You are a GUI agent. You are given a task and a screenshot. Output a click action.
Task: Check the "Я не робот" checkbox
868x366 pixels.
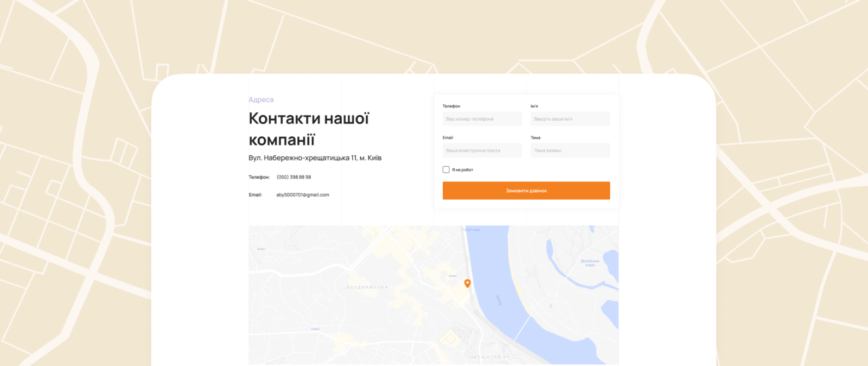click(446, 170)
